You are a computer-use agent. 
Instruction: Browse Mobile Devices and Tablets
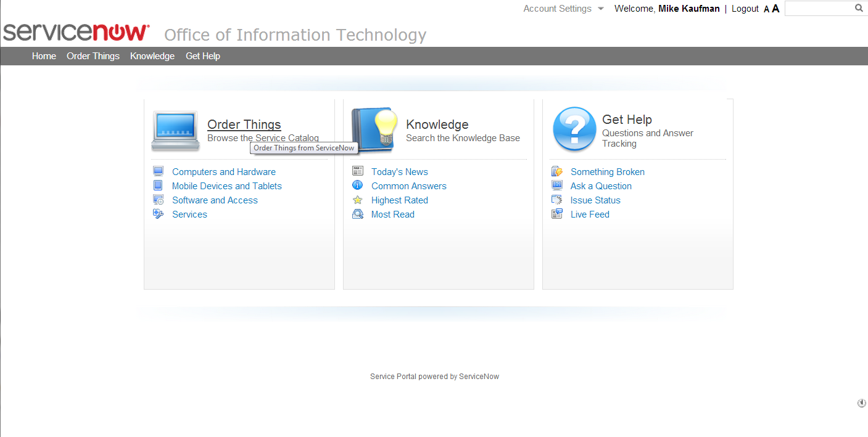pos(227,186)
